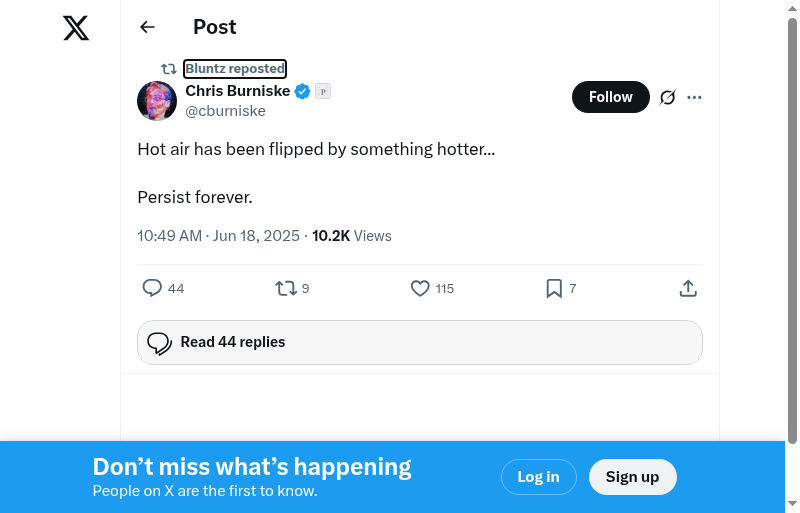
Task: Open the reply comment icon
Action: (152, 288)
